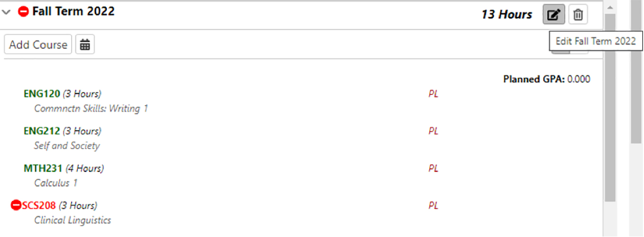Image resolution: width=644 pixels, height=237 pixels.
Task: Click the PL status in the SCS208 row
Action: pyautogui.click(x=433, y=206)
